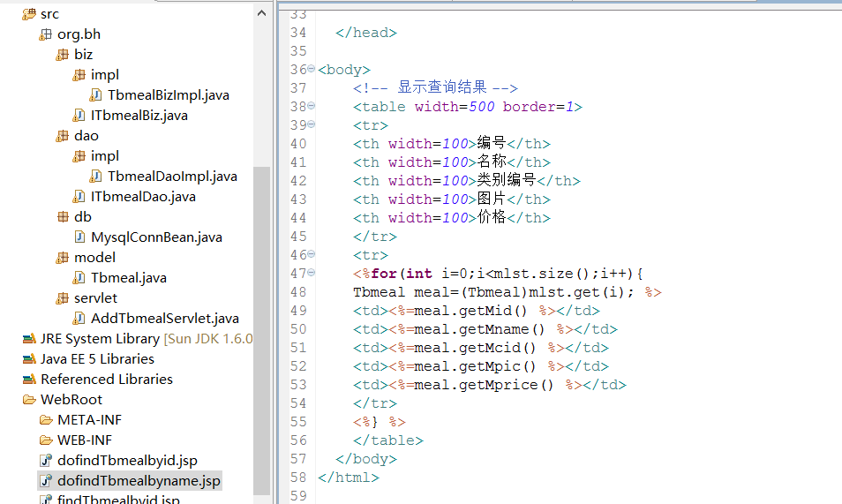Select the META-INF folder label
The height and width of the screenshot is (504, 842).
(x=89, y=420)
